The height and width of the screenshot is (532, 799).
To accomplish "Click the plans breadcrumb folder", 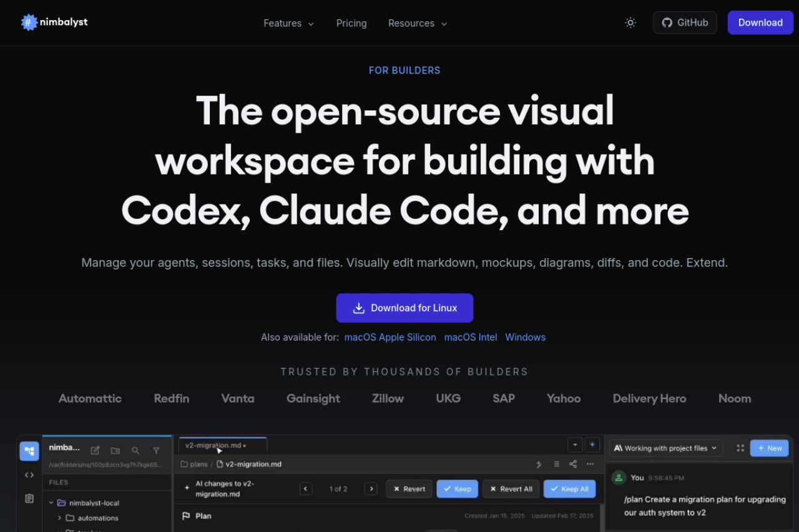I will point(194,464).
